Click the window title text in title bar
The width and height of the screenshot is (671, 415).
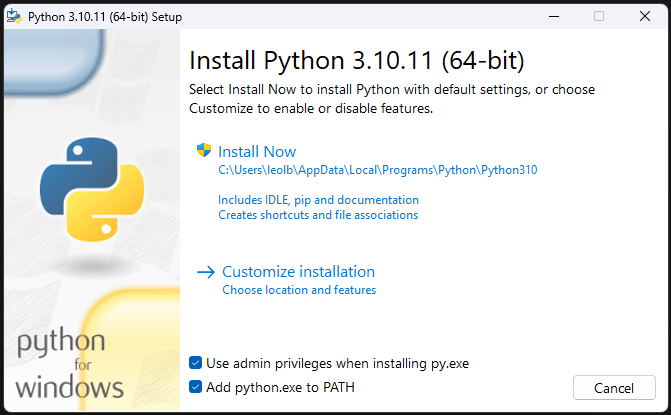102,16
